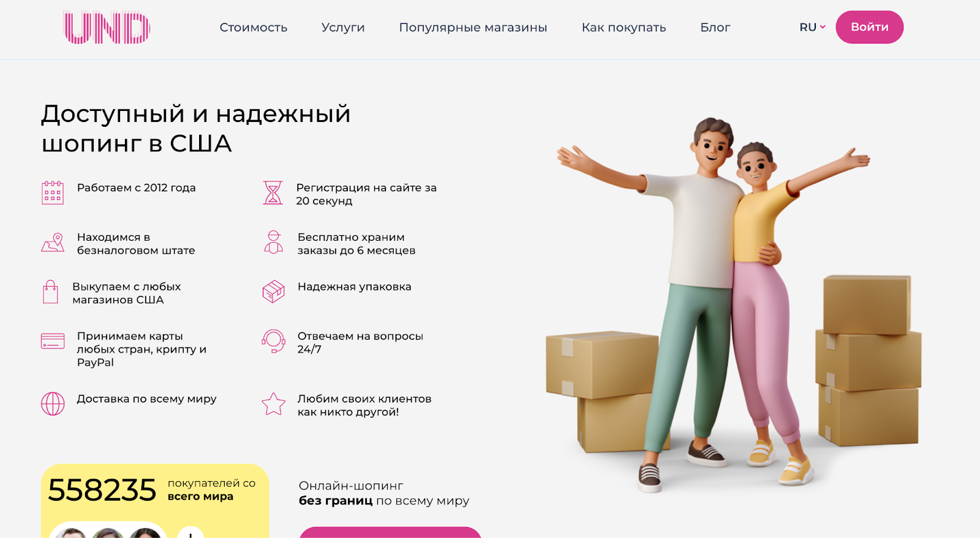Click the hourglass icon for 20-second registration
Image resolution: width=980 pixels, height=538 pixels.
273,192
